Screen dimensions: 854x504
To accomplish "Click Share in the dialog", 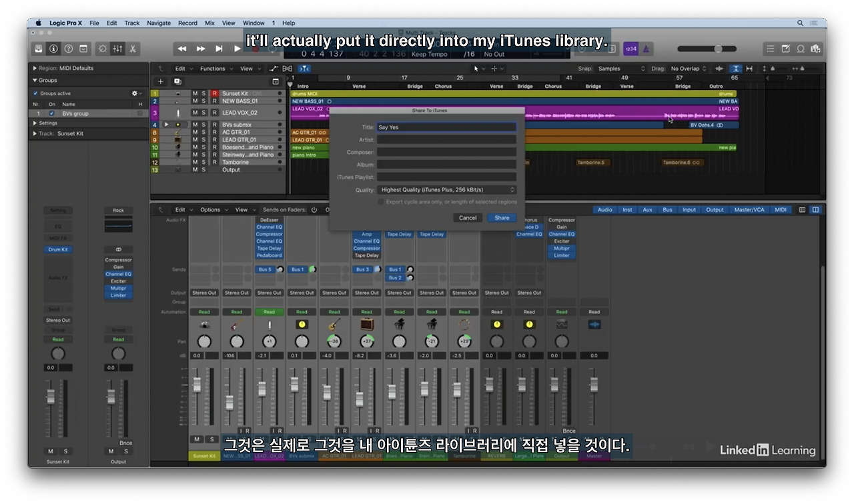I will (x=502, y=217).
